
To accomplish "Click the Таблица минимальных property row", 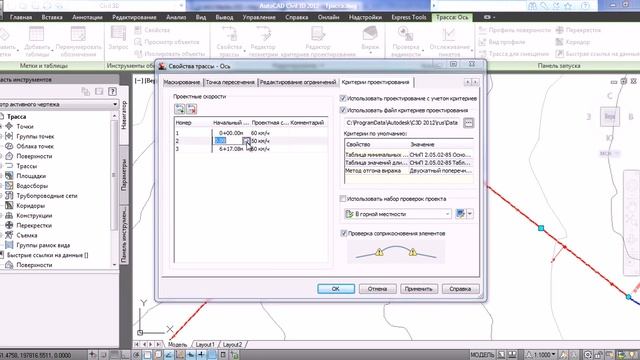I will (409, 155).
